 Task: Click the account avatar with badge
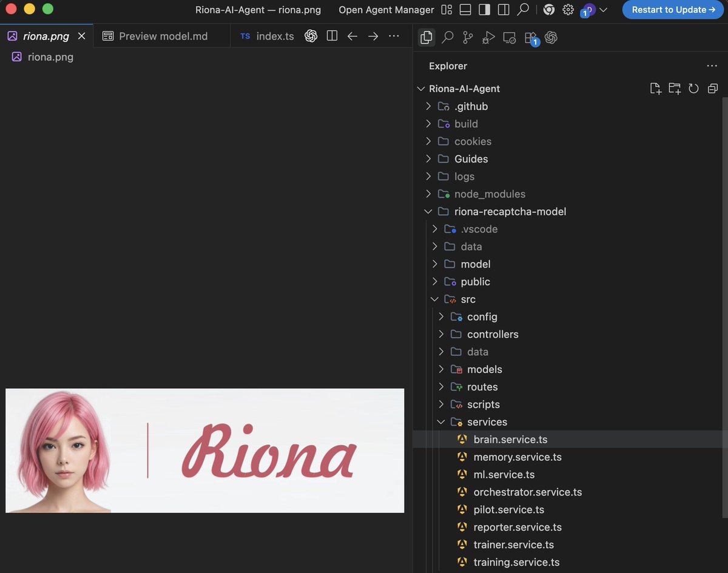pos(588,10)
